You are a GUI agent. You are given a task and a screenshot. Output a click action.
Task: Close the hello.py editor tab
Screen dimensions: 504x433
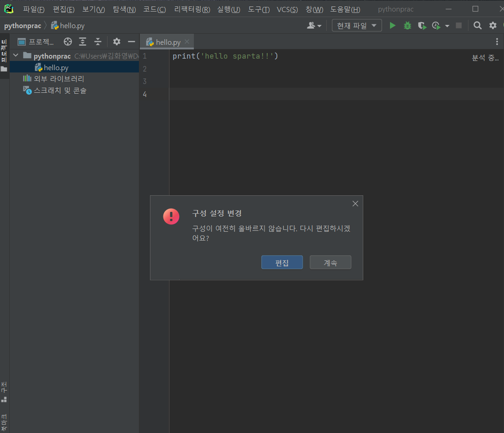[x=187, y=42]
